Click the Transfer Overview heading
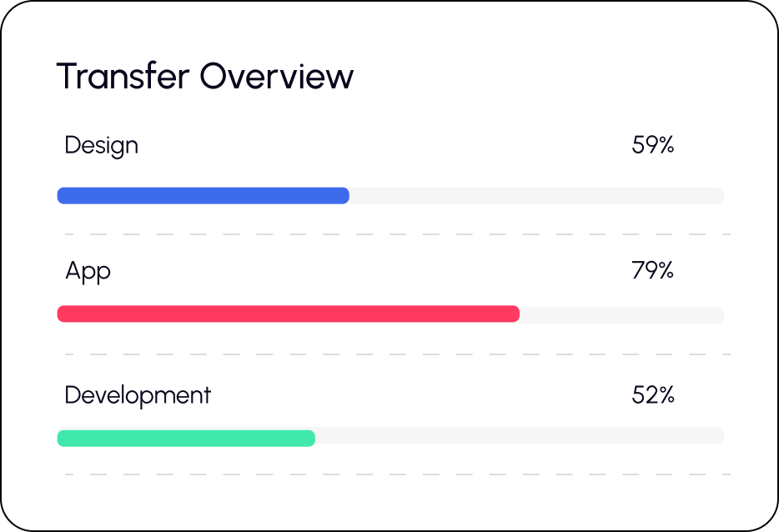The height and width of the screenshot is (532, 779). click(x=204, y=76)
